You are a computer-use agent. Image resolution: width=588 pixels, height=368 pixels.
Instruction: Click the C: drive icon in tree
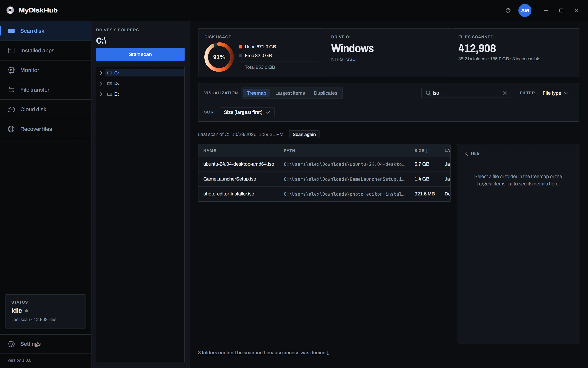[x=110, y=73]
